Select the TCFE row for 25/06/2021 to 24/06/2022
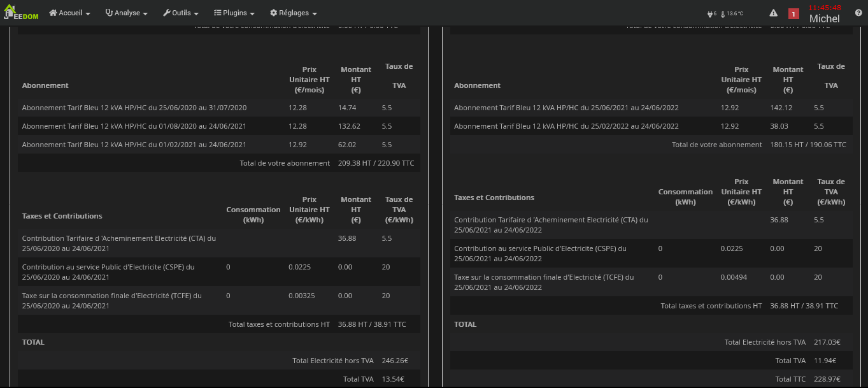This screenshot has width=868, height=388. point(544,282)
